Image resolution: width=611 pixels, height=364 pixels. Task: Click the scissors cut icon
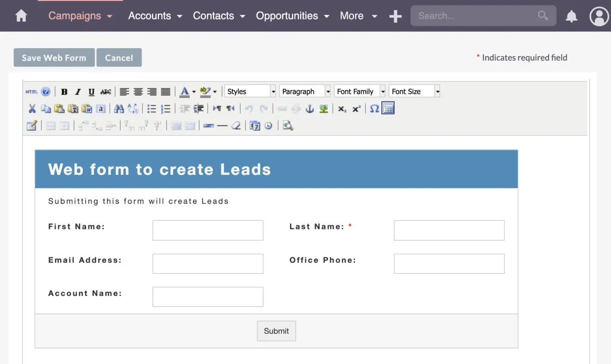(32, 109)
